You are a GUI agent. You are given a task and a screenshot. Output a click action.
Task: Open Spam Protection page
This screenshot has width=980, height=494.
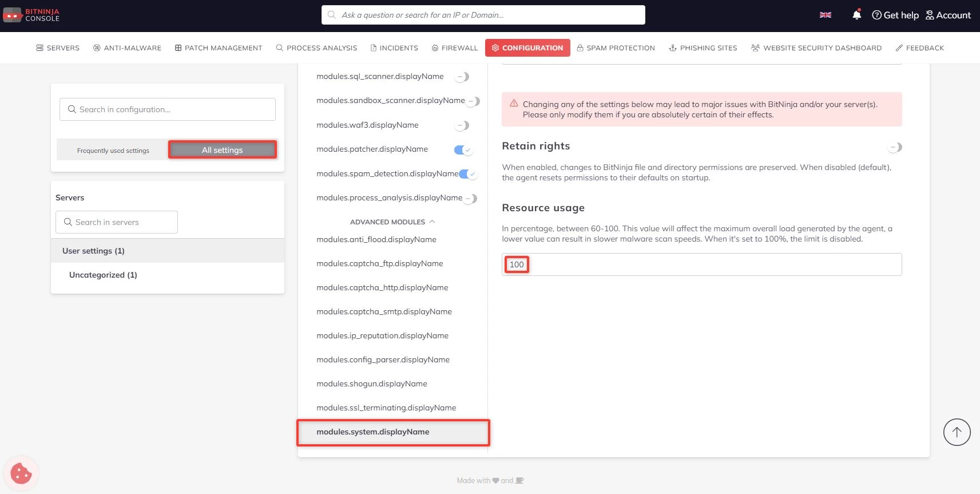click(x=616, y=48)
